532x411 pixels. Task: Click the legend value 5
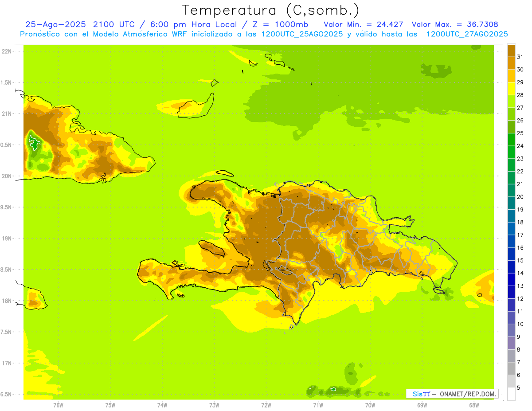(519, 388)
